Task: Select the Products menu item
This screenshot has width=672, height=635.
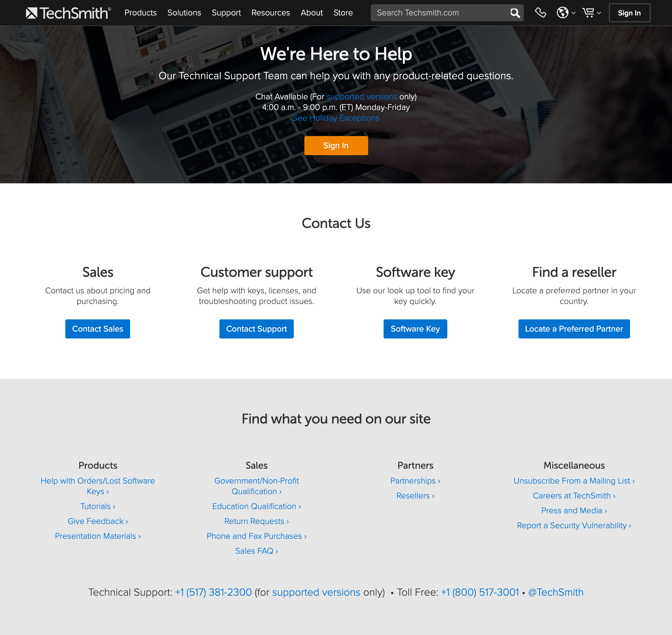Action: (140, 12)
